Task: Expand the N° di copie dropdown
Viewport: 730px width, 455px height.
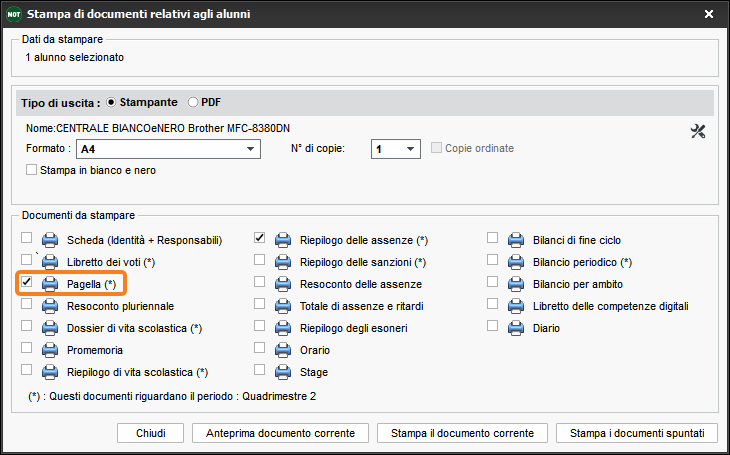Action: point(396,149)
